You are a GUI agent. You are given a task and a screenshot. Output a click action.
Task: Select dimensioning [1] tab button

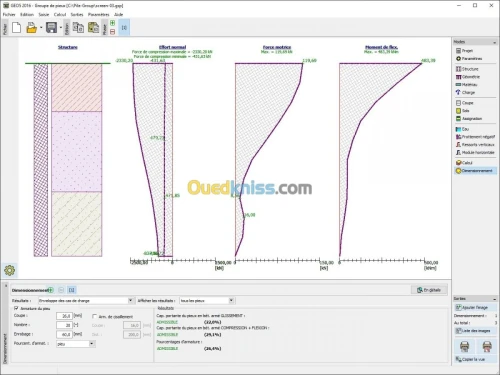coord(72,290)
